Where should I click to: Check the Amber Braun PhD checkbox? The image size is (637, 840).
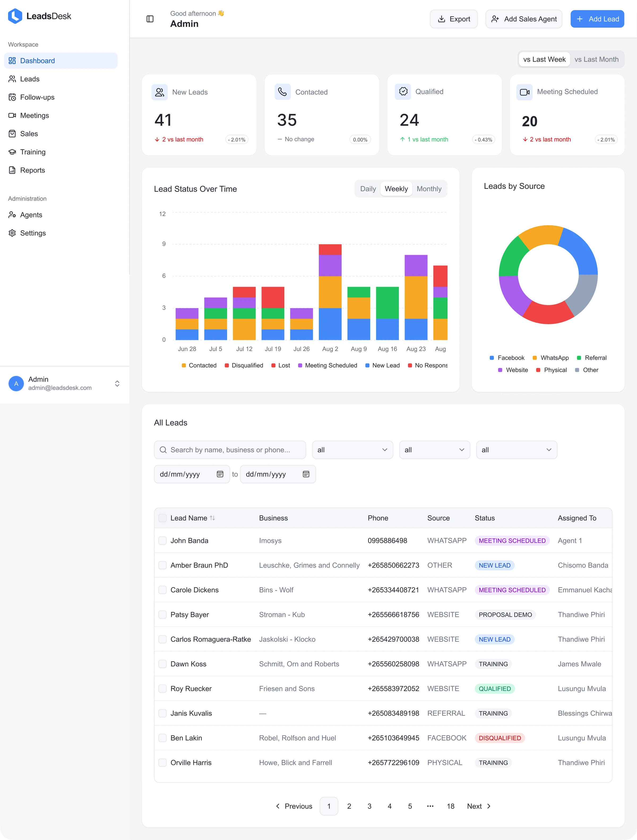[x=162, y=565]
